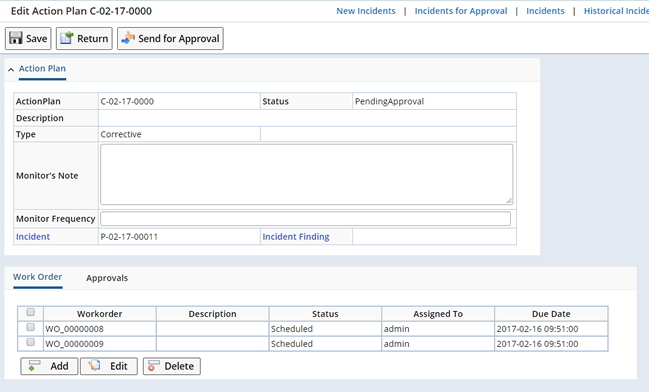This screenshot has height=392, width=649.
Task: Select the Work Order tab
Action: click(37, 277)
